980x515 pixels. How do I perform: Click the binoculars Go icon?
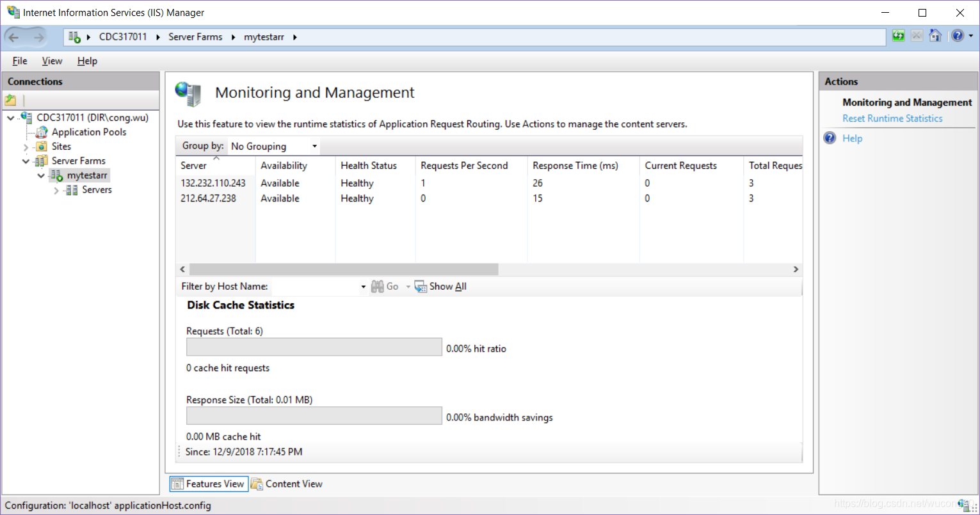click(x=378, y=287)
